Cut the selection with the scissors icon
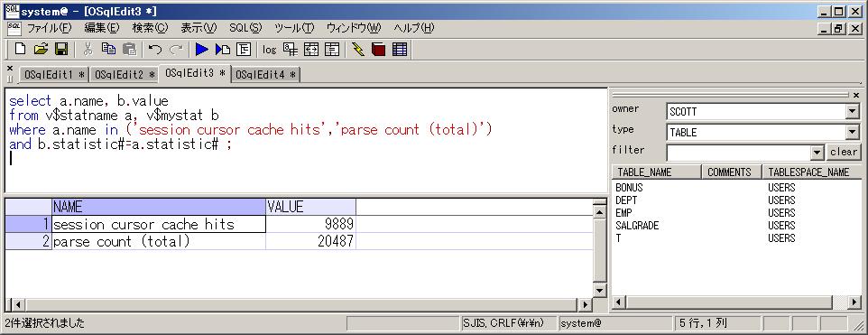Screen dimensions: 868x335 pos(88,50)
